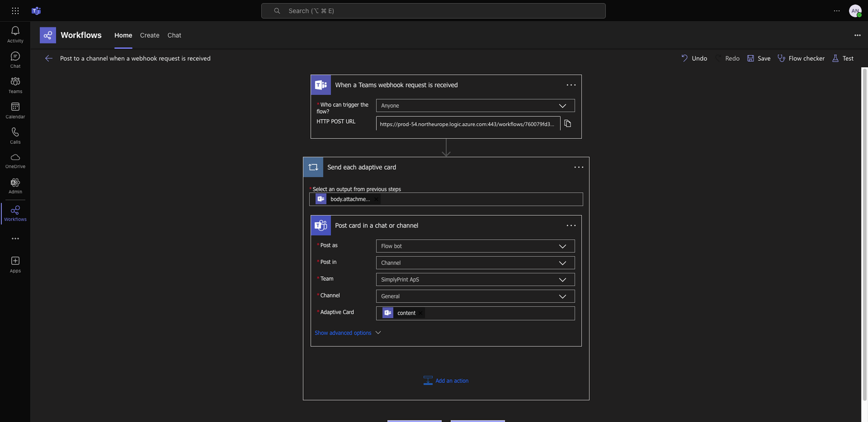The height and width of the screenshot is (422, 868).
Task: Undo the last change
Action: click(694, 59)
